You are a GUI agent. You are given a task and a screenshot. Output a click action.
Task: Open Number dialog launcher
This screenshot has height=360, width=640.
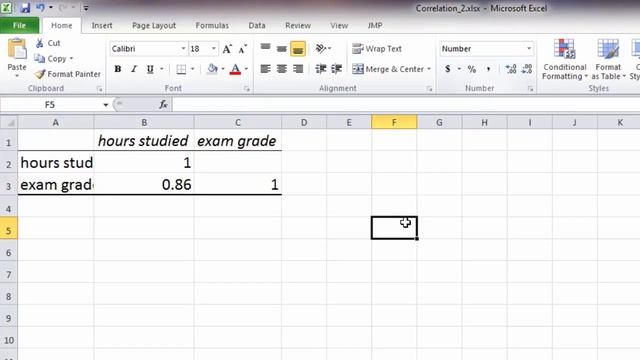[530, 89]
